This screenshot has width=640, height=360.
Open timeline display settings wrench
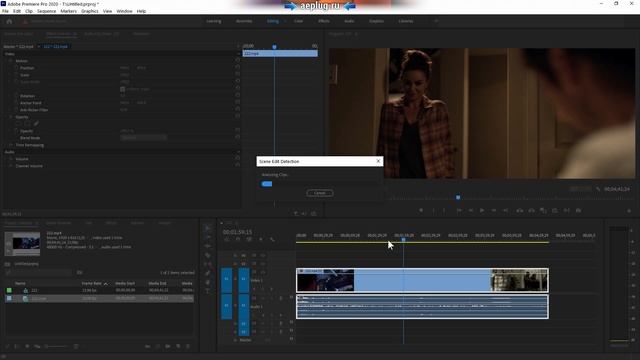click(x=272, y=240)
